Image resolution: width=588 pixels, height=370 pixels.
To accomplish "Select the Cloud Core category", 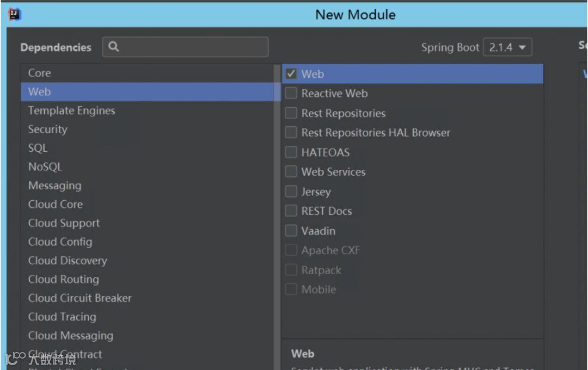I will [x=148, y=204].
